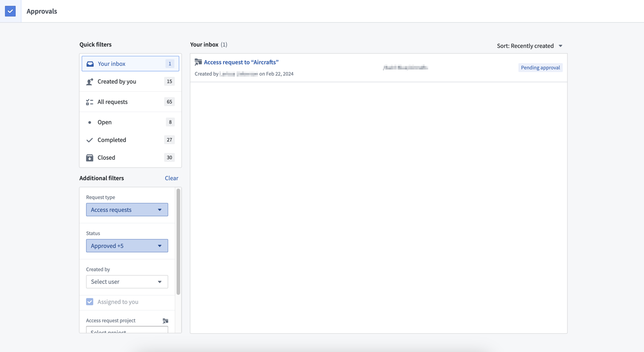Open the Status dropdown showing Approved +5
The image size is (644, 352).
[127, 246]
